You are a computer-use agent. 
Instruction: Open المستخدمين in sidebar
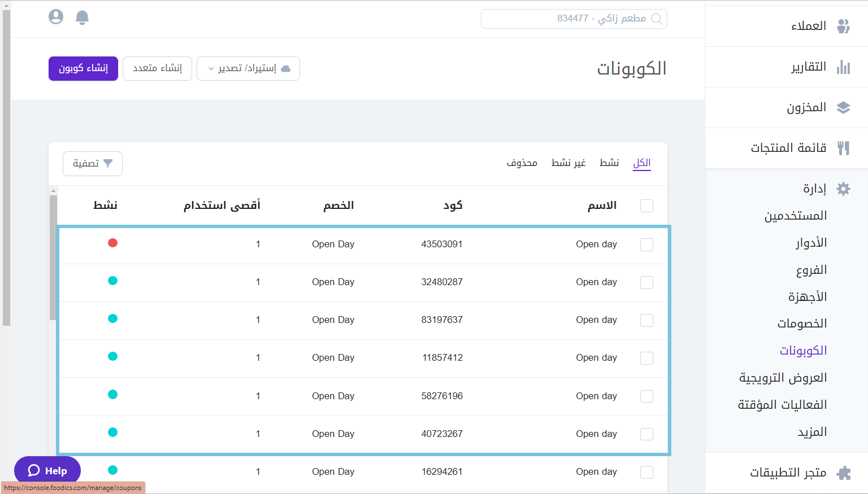(796, 216)
